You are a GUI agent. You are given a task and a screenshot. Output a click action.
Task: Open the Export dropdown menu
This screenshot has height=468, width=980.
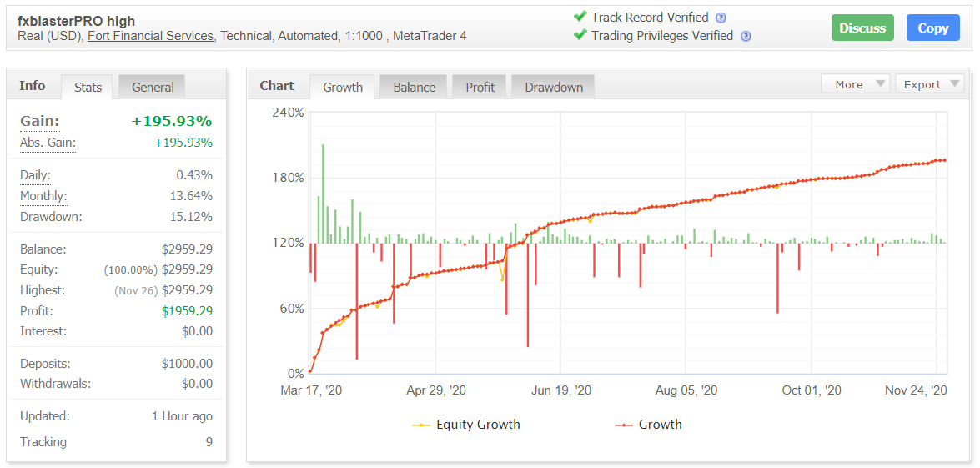click(x=929, y=84)
